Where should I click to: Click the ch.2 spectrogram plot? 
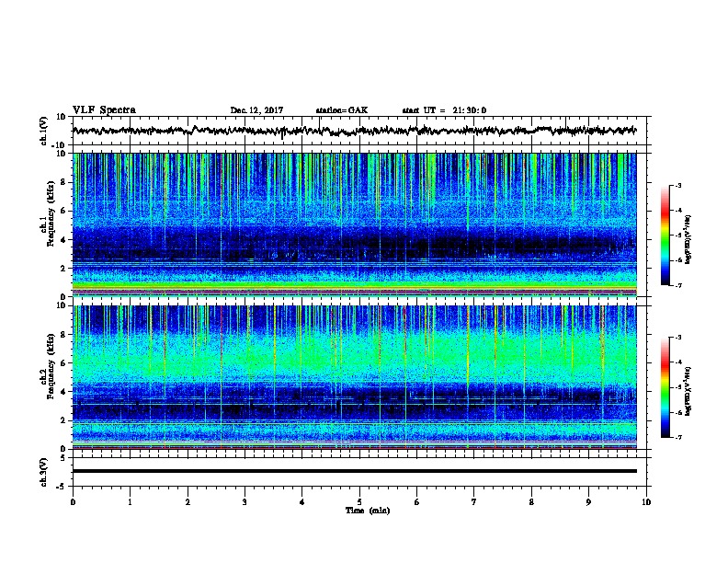354,377
